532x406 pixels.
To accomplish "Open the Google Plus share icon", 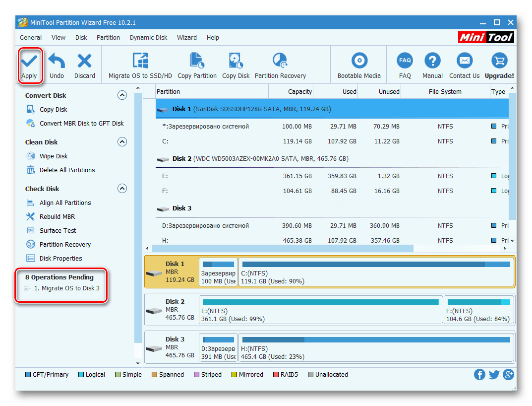I will point(508,374).
